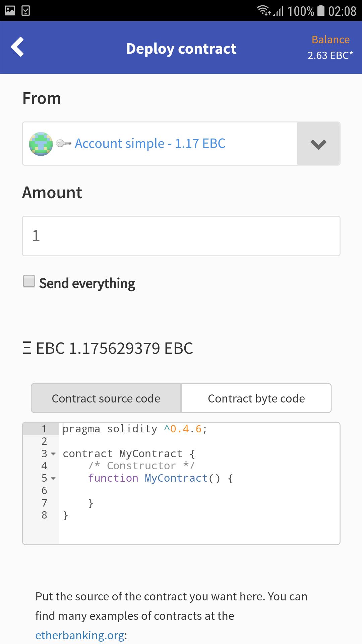Tap the Wi-Fi signal icon
The height and width of the screenshot is (644, 362).
263,11
